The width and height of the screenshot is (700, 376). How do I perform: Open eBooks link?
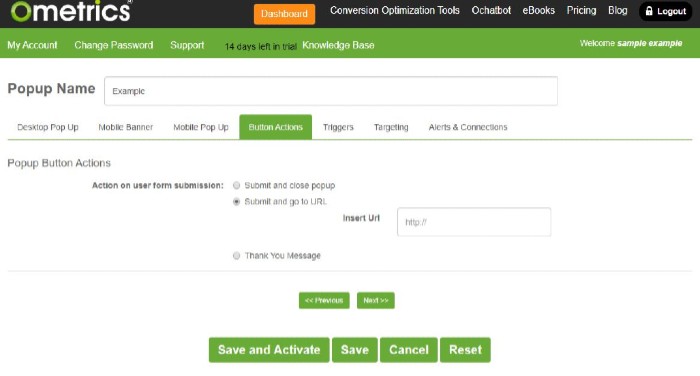pos(538,10)
